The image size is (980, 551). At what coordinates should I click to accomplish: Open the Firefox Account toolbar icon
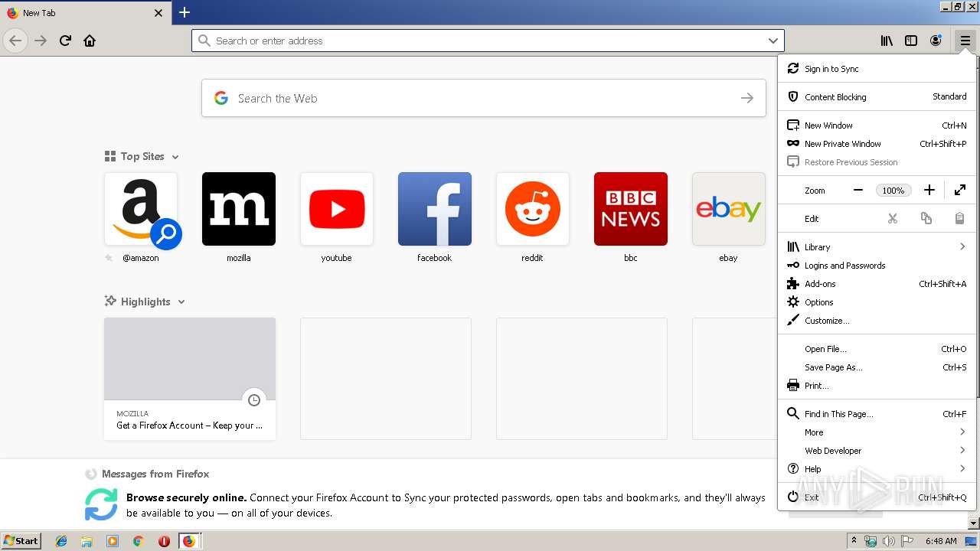point(936,41)
